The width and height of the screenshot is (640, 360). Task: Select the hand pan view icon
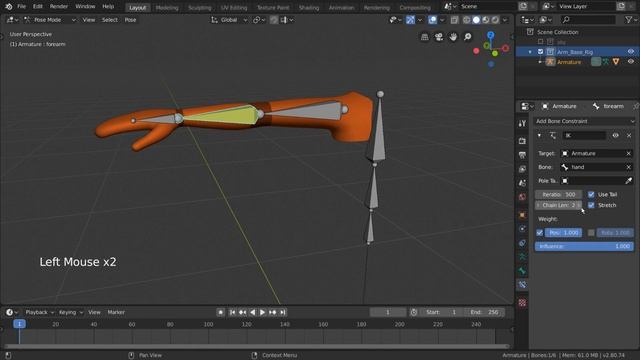pos(453,37)
